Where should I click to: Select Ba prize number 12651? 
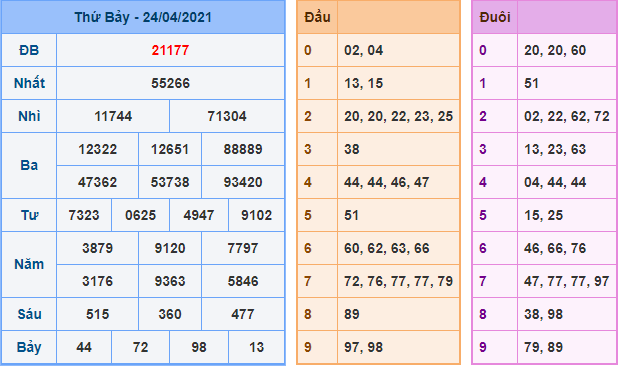click(170, 149)
